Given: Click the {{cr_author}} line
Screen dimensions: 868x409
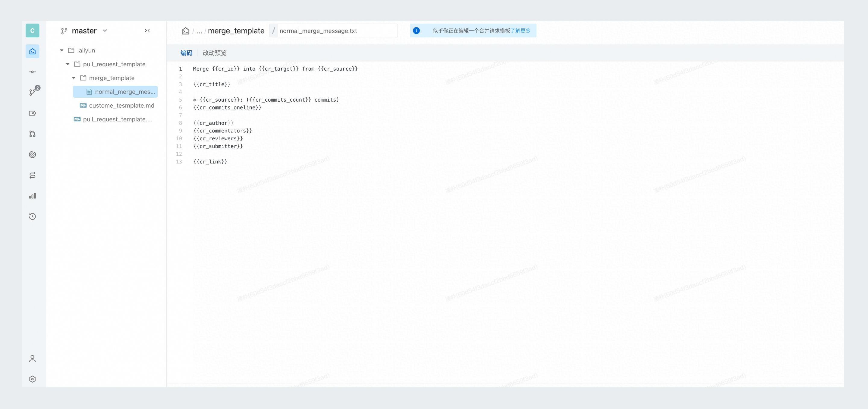Looking at the screenshot, I should 213,123.
